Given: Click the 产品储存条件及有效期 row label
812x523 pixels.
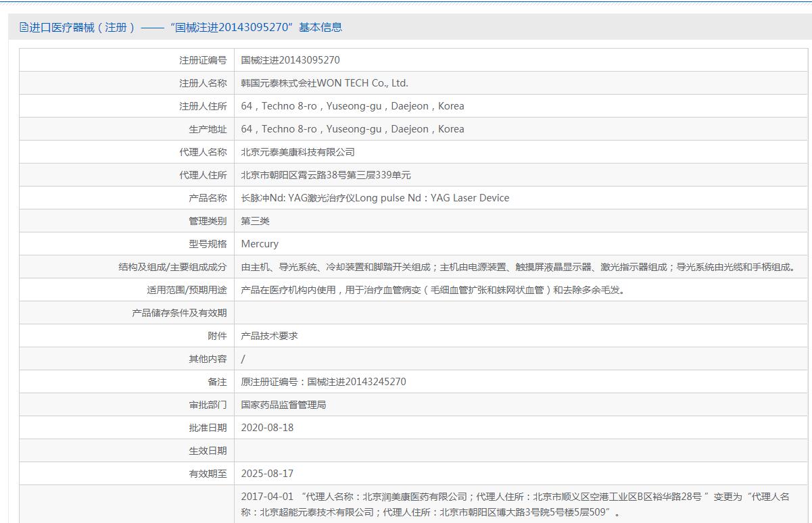Looking at the screenshot, I should [179, 313].
